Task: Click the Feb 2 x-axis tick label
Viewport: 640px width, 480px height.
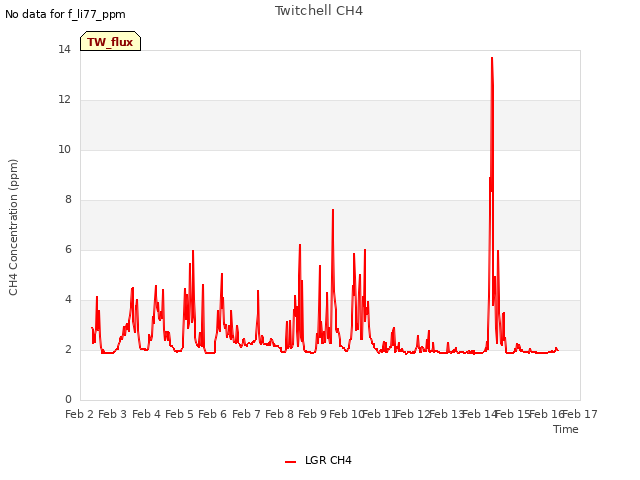Action: (x=80, y=414)
